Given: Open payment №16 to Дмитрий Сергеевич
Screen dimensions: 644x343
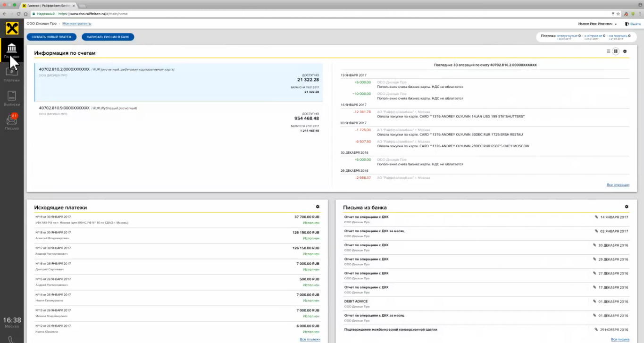Looking at the screenshot, I should click(177, 266).
